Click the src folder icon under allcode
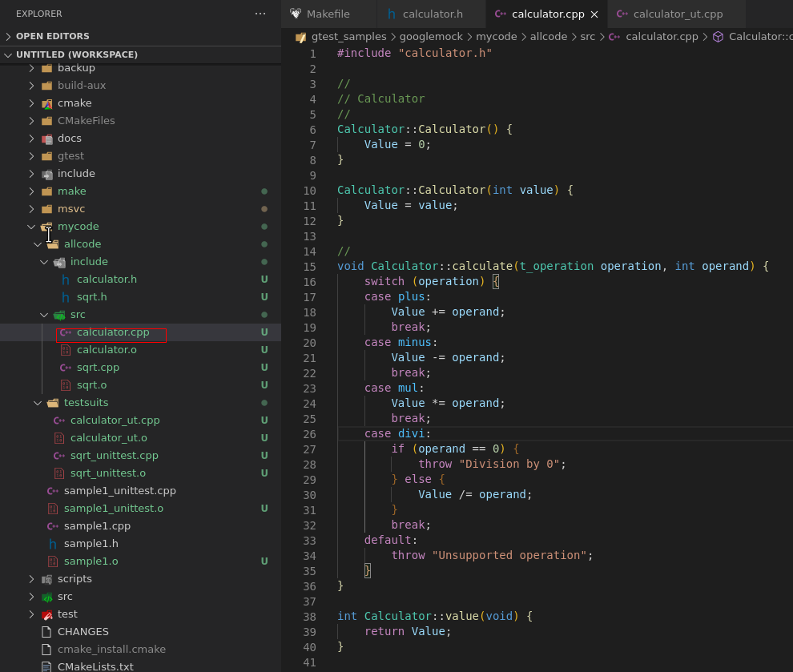The height and width of the screenshot is (672, 793). point(60,315)
